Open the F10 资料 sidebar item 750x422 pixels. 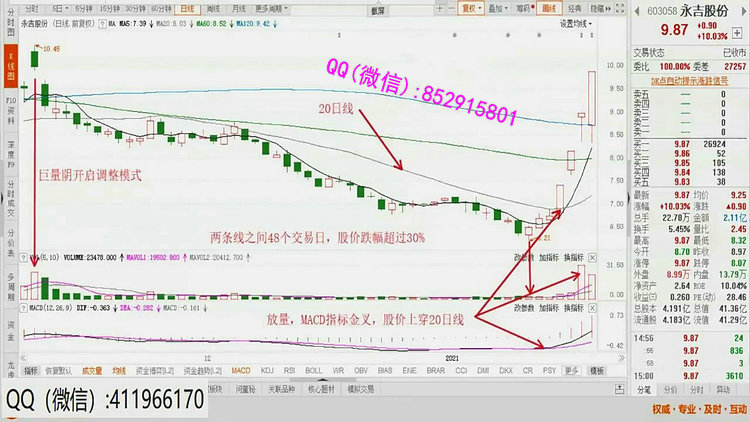tap(8, 107)
